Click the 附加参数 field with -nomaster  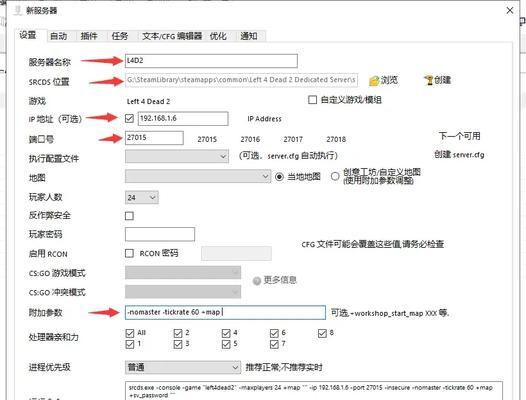tap(225, 312)
